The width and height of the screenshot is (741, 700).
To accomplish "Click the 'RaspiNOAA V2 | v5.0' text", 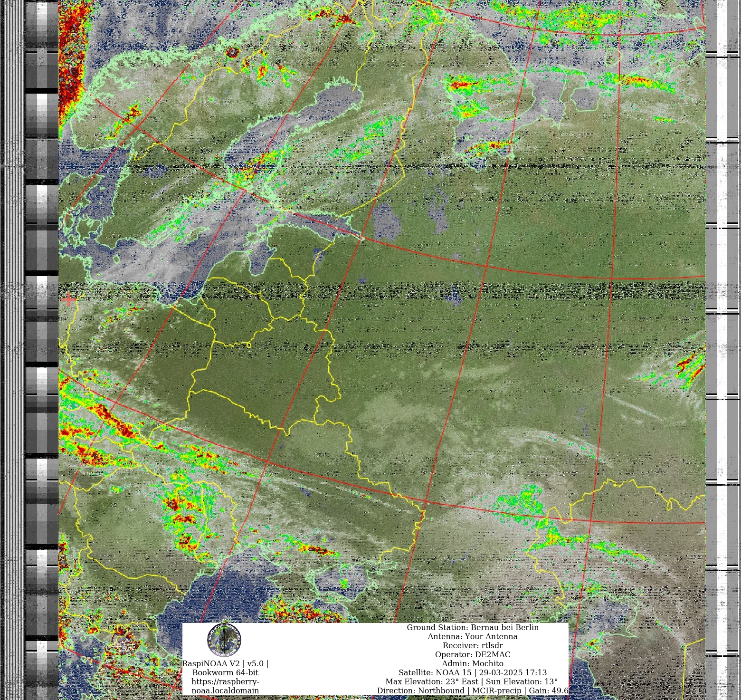I will click(225, 663).
